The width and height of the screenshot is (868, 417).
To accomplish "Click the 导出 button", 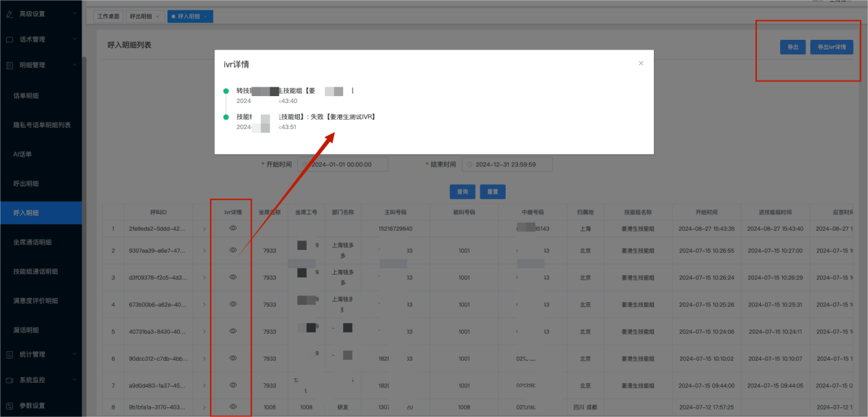I will coord(793,47).
